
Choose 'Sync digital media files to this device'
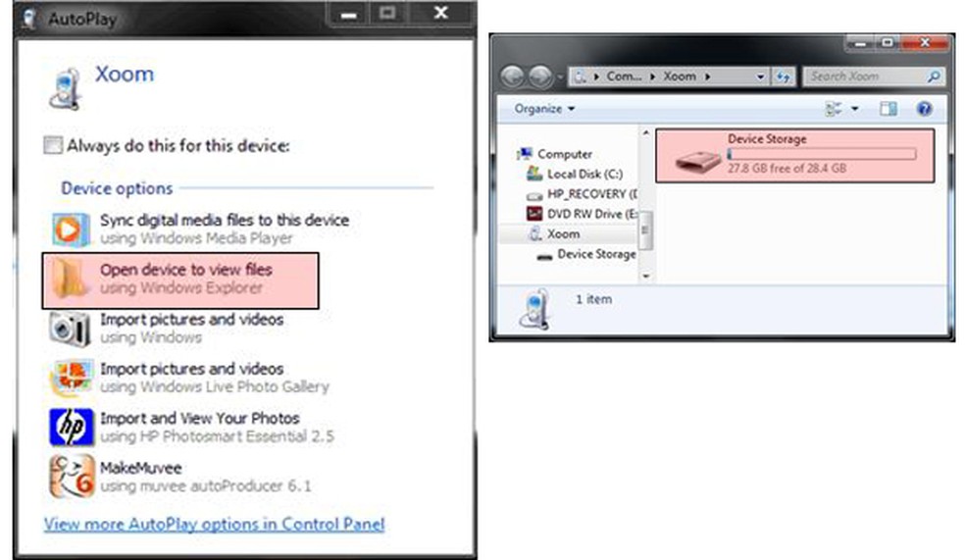pyautogui.click(x=225, y=229)
